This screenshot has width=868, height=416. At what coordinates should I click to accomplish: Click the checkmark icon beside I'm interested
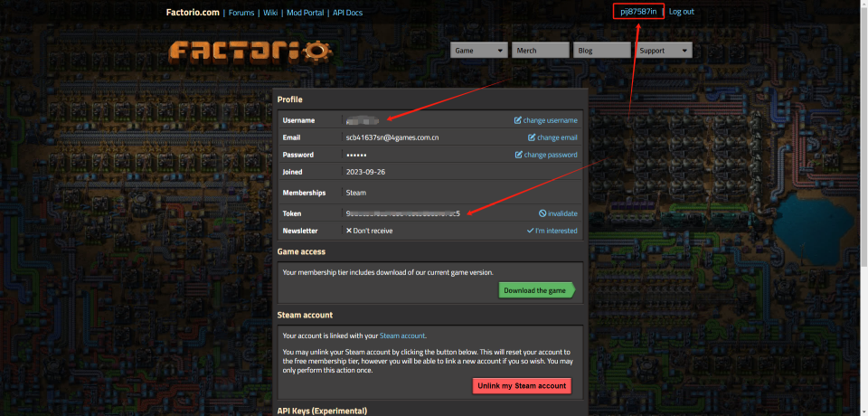coord(531,231)
